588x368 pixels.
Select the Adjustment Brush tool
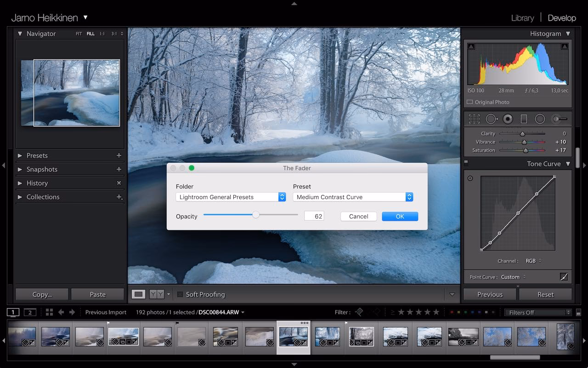pos(559,119)
